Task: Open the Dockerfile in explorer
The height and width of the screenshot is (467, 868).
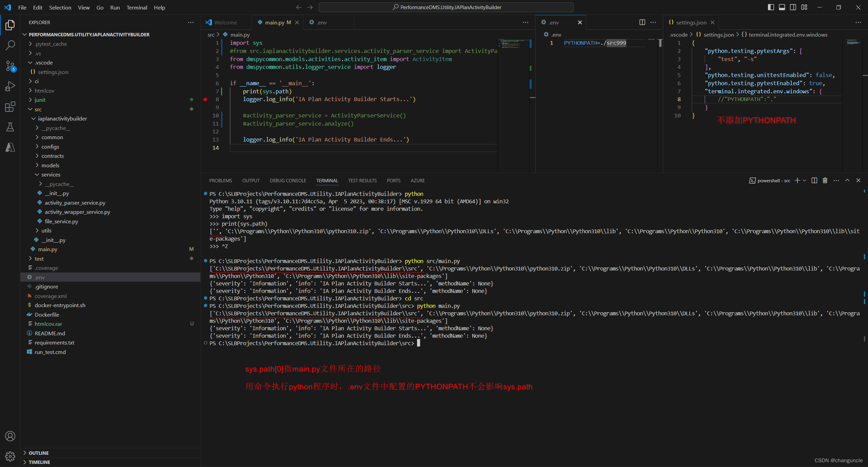Action: (x=47, y=315)
